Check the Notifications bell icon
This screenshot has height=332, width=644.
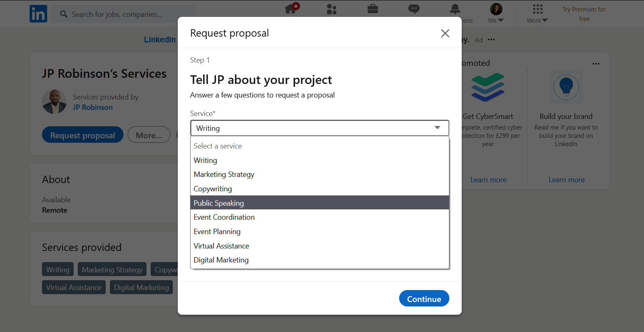pyautogui.click(x=455, y=9)
